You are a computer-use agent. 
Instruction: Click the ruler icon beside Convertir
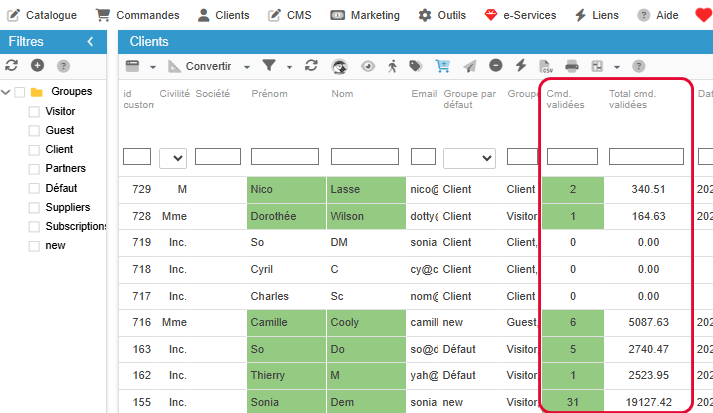[174, 66]
